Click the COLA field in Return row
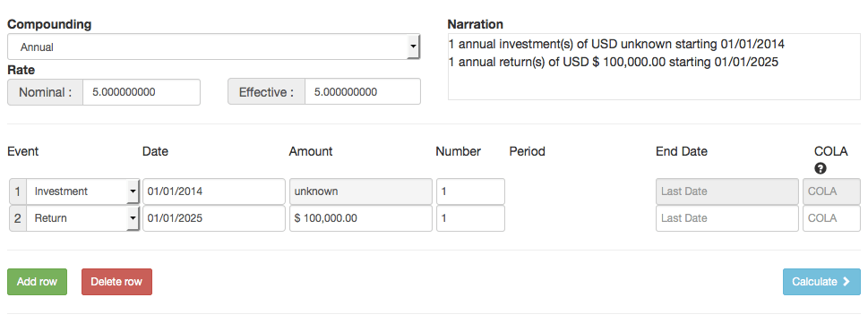Image resolution: width=868 pixels, height=323 pixels. [831, 218]
